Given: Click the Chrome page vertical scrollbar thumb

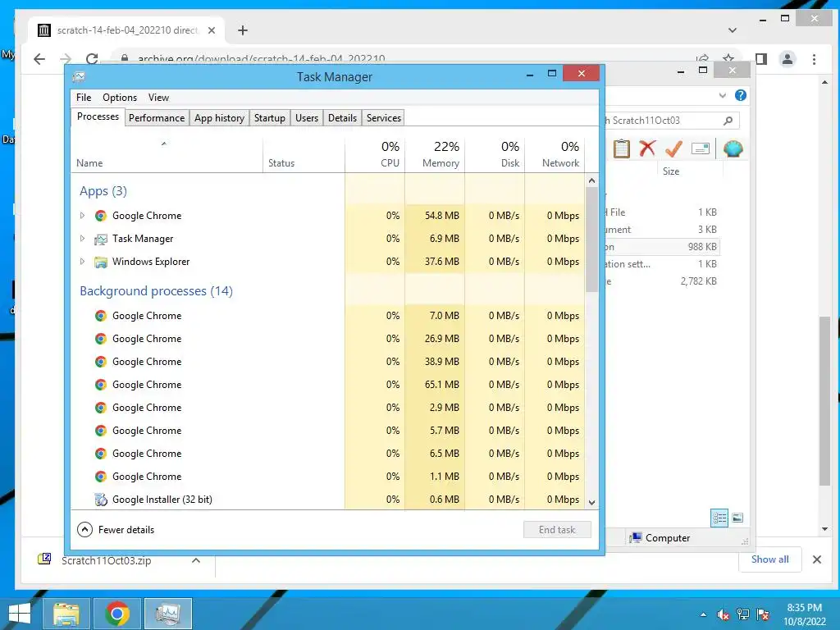Looking at the screenshot, I should point(825,400).
